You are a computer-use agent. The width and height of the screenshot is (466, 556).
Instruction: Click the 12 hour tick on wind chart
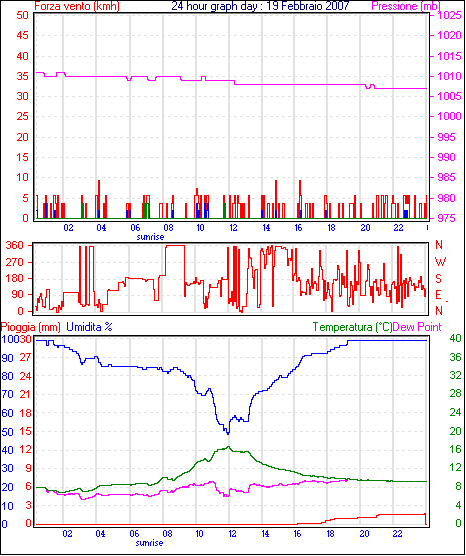tap(233, 227)
